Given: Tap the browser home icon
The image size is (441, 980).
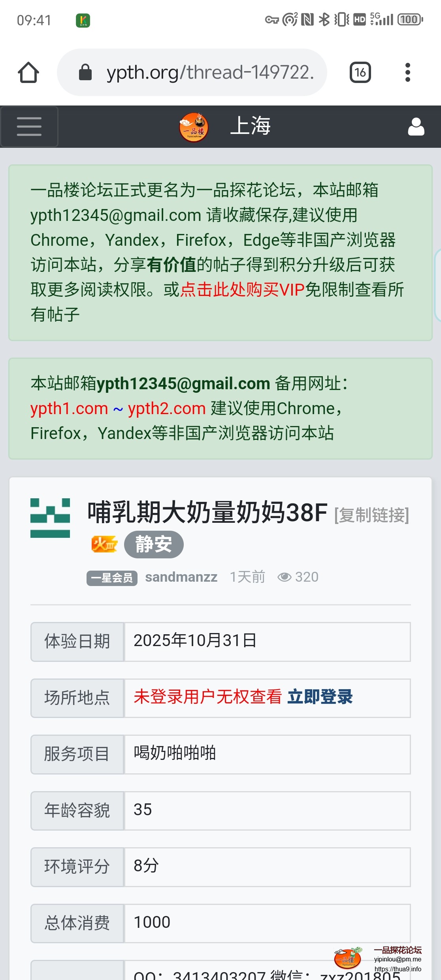Looking at the screenshot, I should [x=28, y=72].
